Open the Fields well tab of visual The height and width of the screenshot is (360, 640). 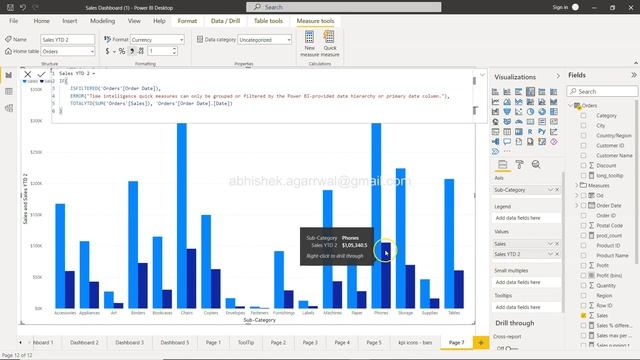point(502,164)
